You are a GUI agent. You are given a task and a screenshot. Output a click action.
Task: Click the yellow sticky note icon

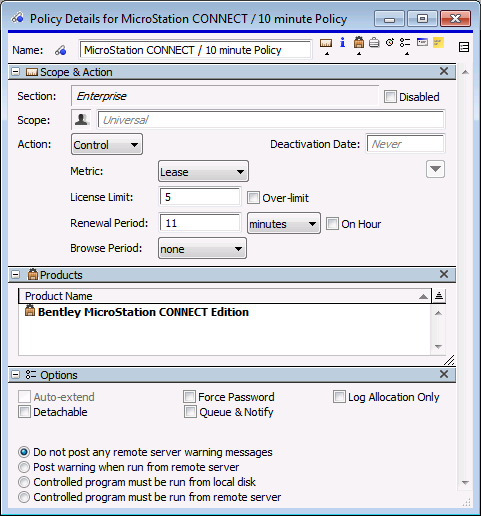pos(438,43)
